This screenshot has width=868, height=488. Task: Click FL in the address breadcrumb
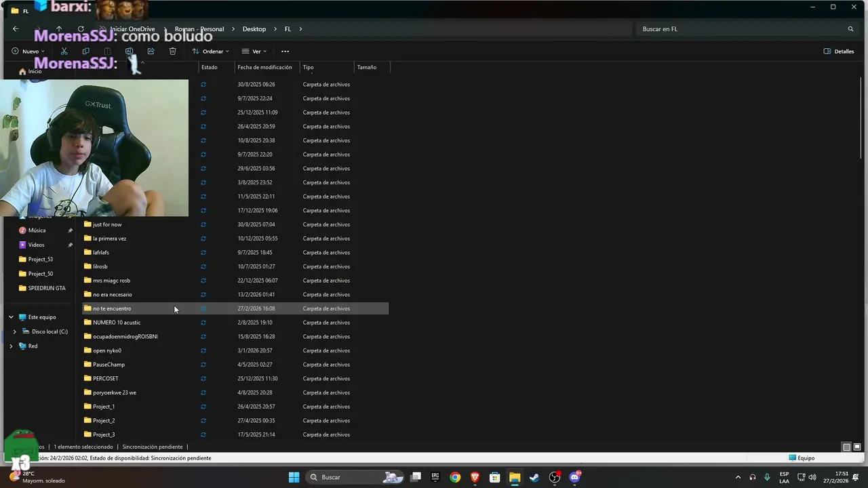tap(288, 29)
